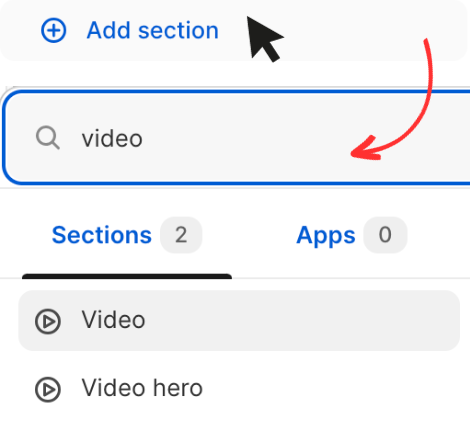
Task: Click the plus circle icon beside Add section
Action: (53, 30)
